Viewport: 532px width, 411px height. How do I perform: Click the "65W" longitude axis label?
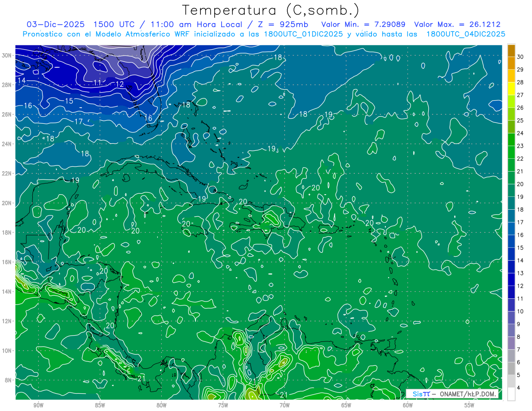346,406
